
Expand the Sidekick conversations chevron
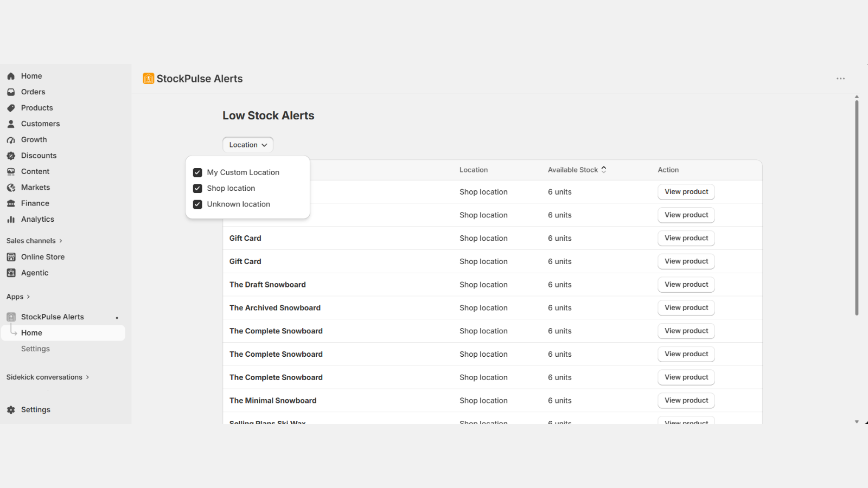point(87,377)
